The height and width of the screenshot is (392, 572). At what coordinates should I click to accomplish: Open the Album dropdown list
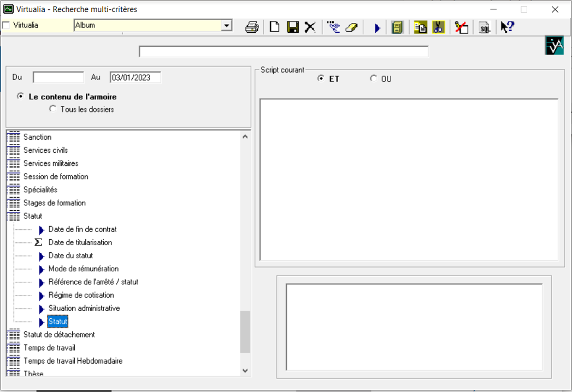pos(227,26)
